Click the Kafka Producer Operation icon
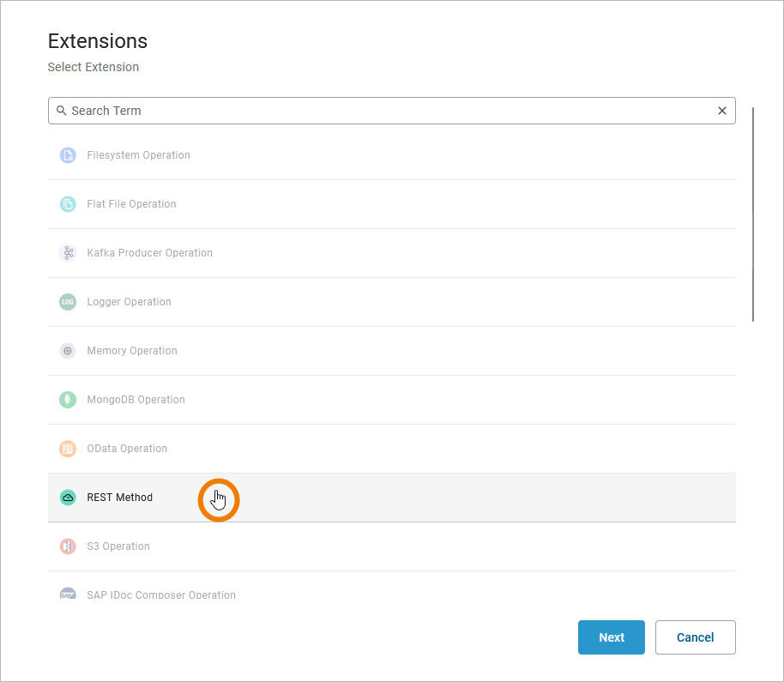784x682 pixels. tap(68, 253)
